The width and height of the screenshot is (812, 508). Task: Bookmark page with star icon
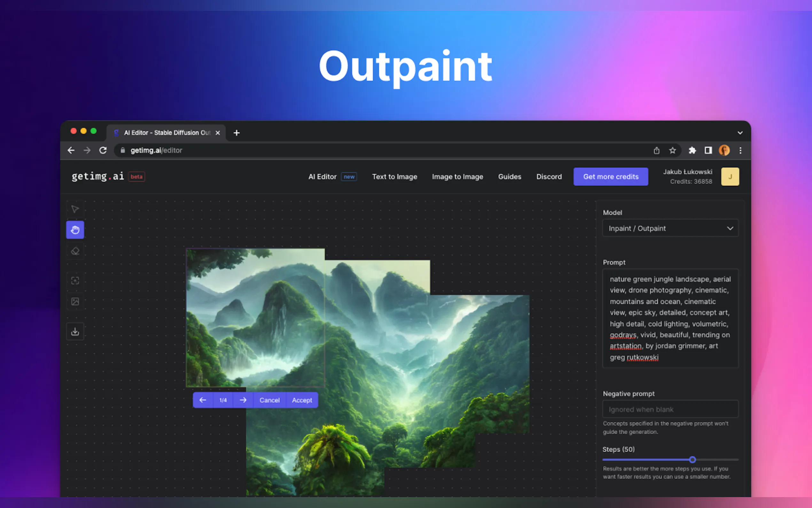pyautogui.click(x=672, y=150)
